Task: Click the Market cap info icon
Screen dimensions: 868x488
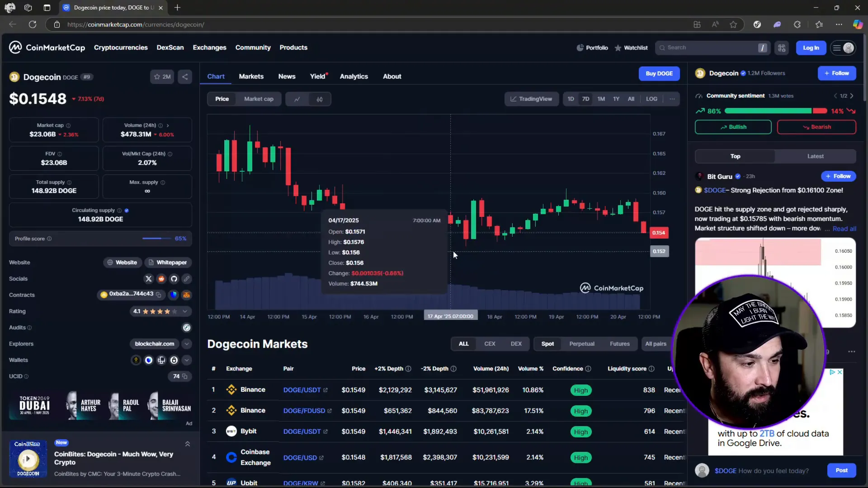Action: click(68, 126)
